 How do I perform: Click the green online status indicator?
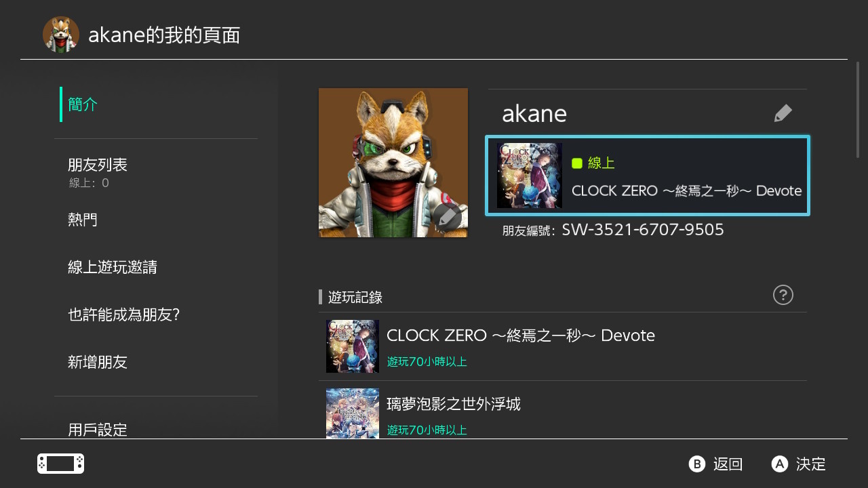[x=577, y=163]
